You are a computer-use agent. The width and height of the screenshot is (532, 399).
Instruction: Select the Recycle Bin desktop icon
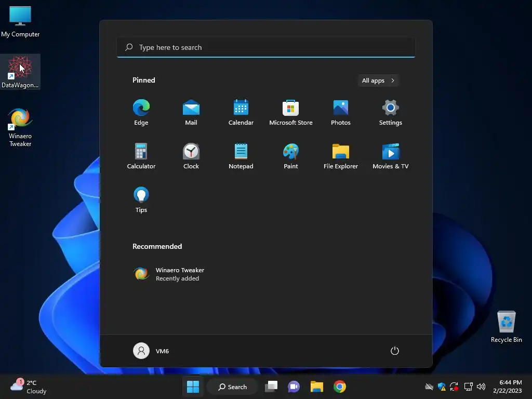[x=506, y=327]
